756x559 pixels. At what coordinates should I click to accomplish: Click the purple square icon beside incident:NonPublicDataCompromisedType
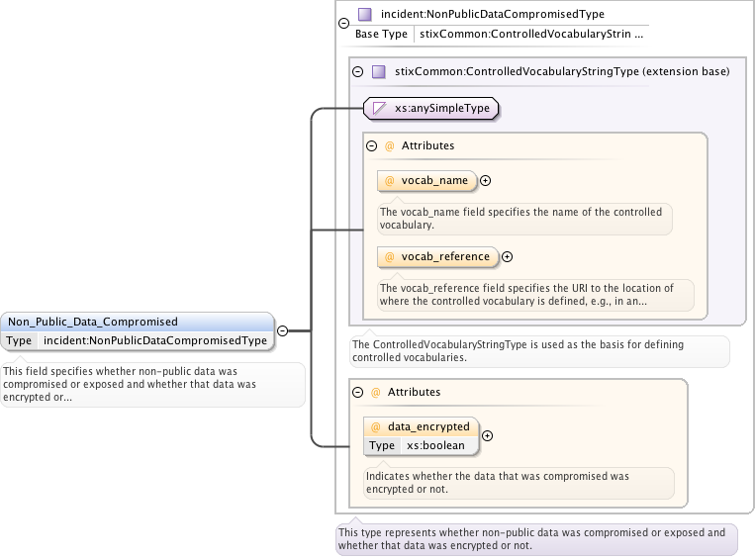(x=365, y=15)
